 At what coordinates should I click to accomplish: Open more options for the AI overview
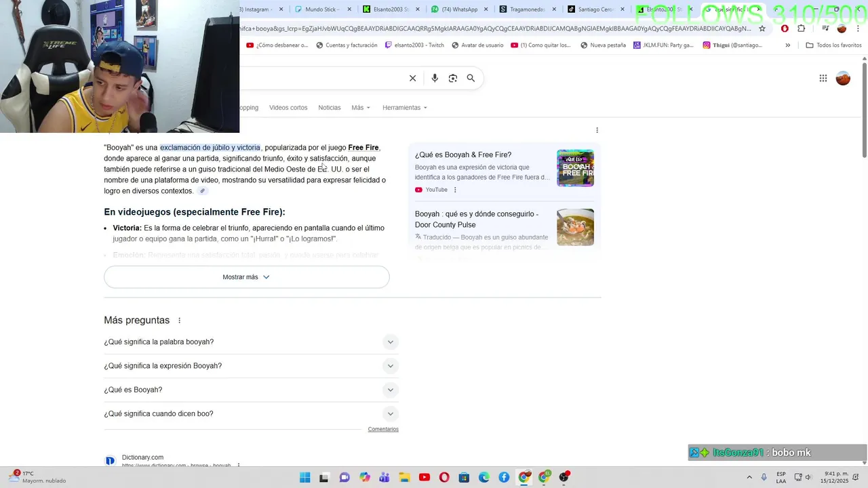[597, 130]
